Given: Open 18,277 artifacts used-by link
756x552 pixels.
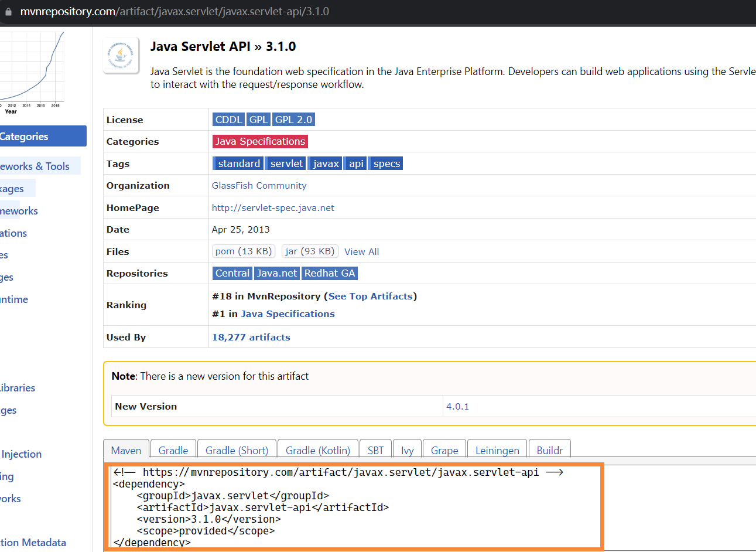Looking at the screenshot, I should pyautogui.click(x=251, y=338).
